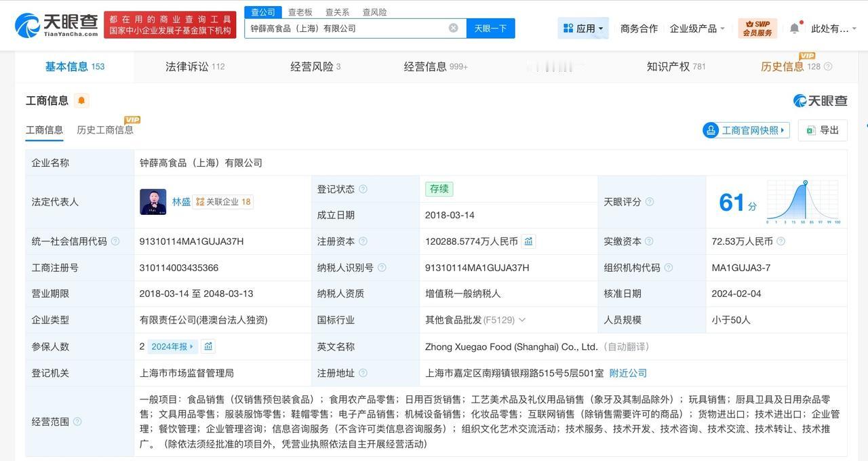Click English name Zhong Xuegao Food (Shanghai)
This screenshot has width=868, height=461.
(x=511, y=346)
